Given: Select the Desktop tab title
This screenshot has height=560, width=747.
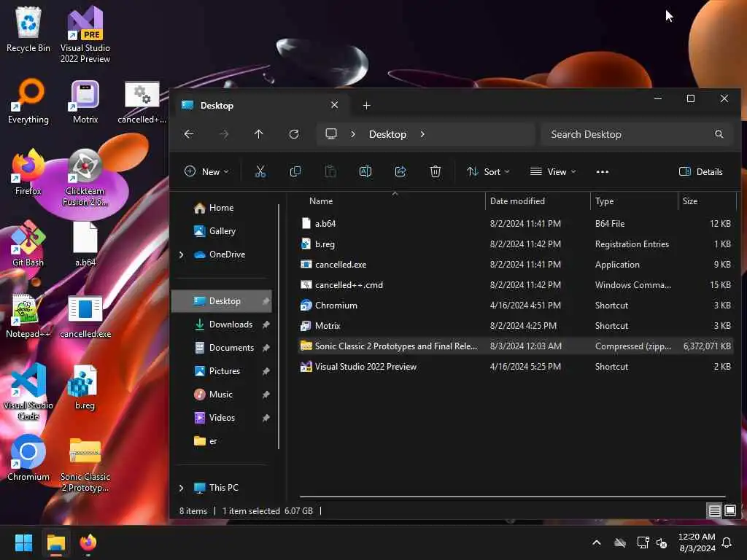Looking at the screenshot, I should [x=217, y=105].
